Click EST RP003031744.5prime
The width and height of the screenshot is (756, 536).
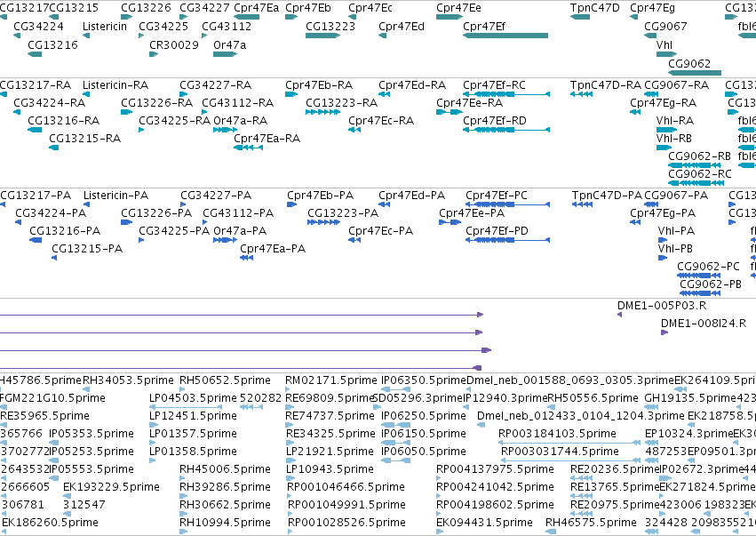[571, 460]
